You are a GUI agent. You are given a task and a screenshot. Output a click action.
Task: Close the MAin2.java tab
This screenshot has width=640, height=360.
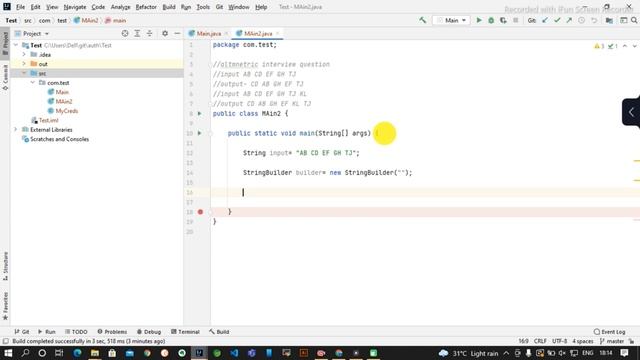(x=278, y=33)
